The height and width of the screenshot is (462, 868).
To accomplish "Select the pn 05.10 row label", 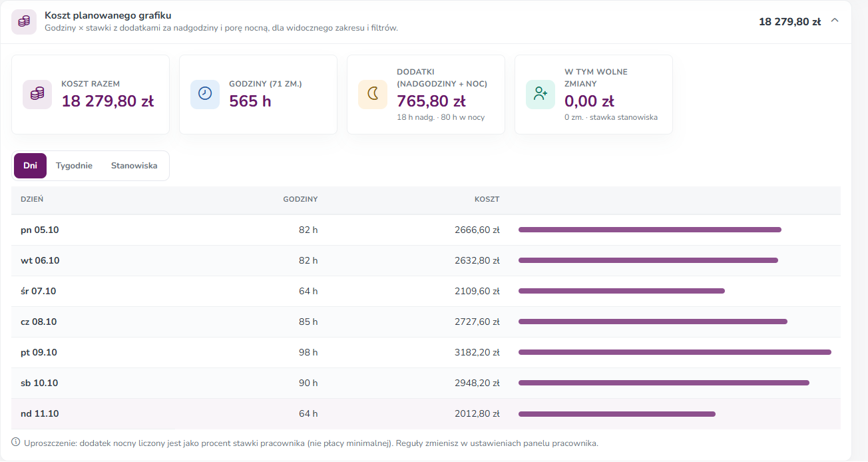I will coord(40,230).
